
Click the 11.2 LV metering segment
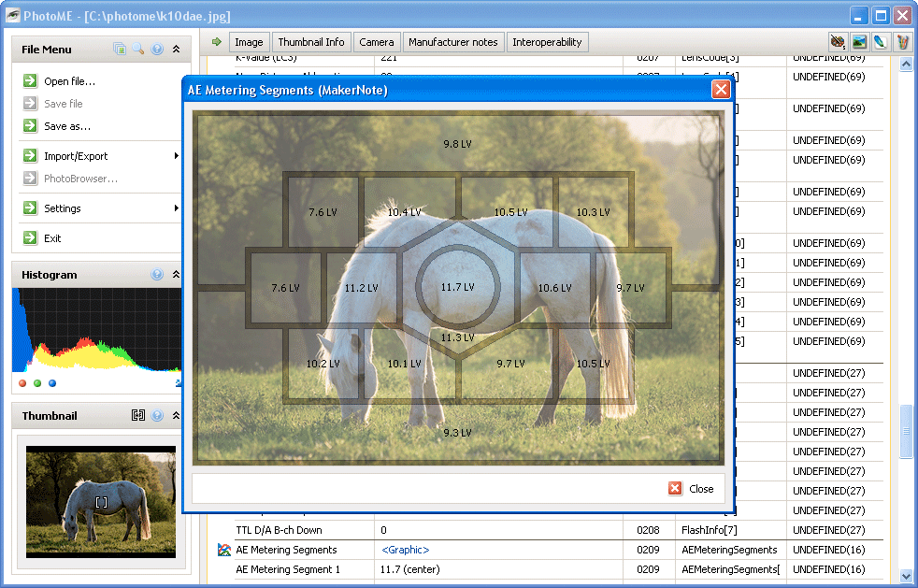coord(361,288)
